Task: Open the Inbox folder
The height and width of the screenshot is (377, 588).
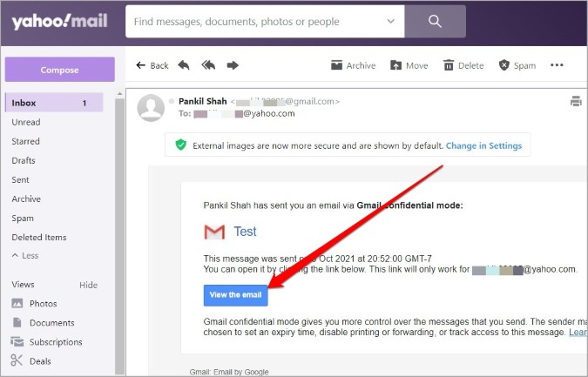Action: tap(54, 103)
